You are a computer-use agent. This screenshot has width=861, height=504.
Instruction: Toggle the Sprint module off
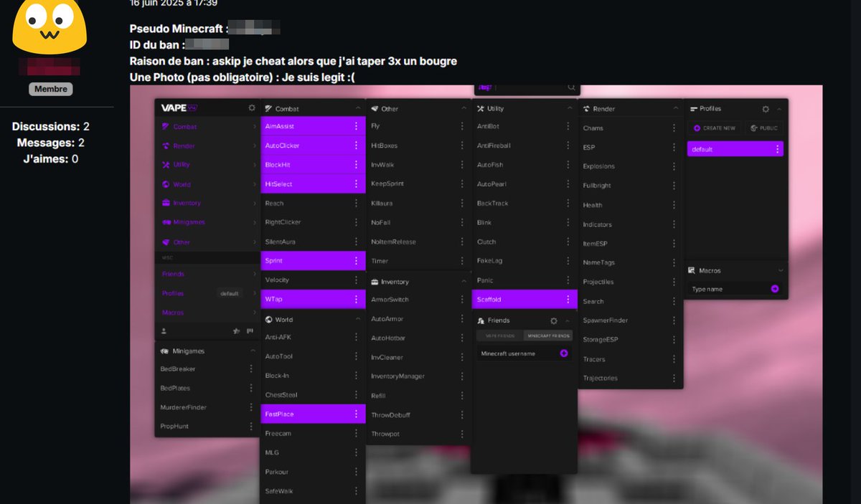click(x=313, y=260)
